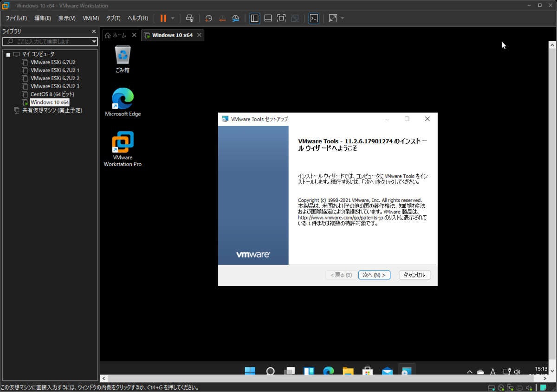This screenshot has height=392, width=557.
Task: Open the Widgets icon on the guest taskbar
Action: tap(309, 371)
